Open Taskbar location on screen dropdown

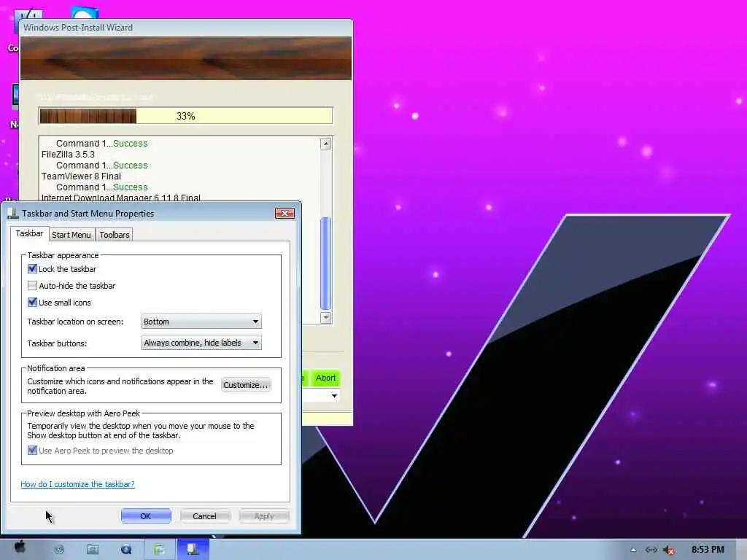201,322
